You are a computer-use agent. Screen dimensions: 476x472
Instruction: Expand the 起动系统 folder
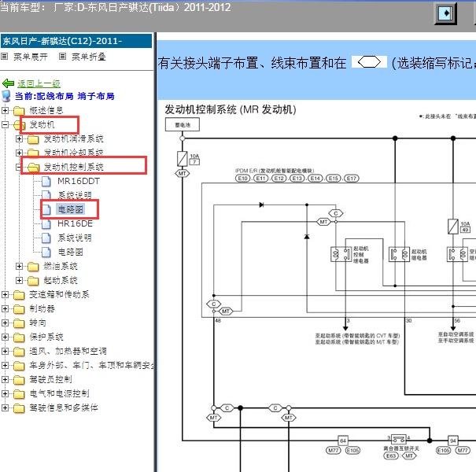click(19, 280)
